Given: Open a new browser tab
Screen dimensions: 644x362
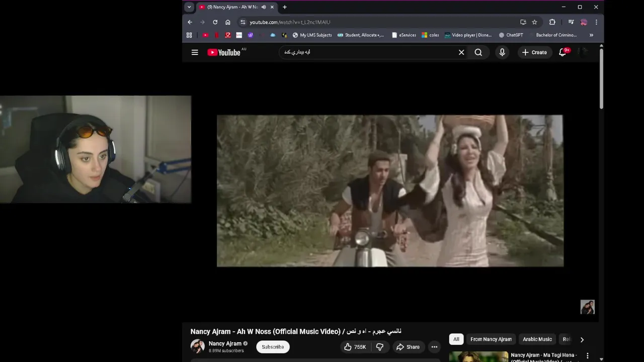Looking at the screenshot, I should pos(285,7).
